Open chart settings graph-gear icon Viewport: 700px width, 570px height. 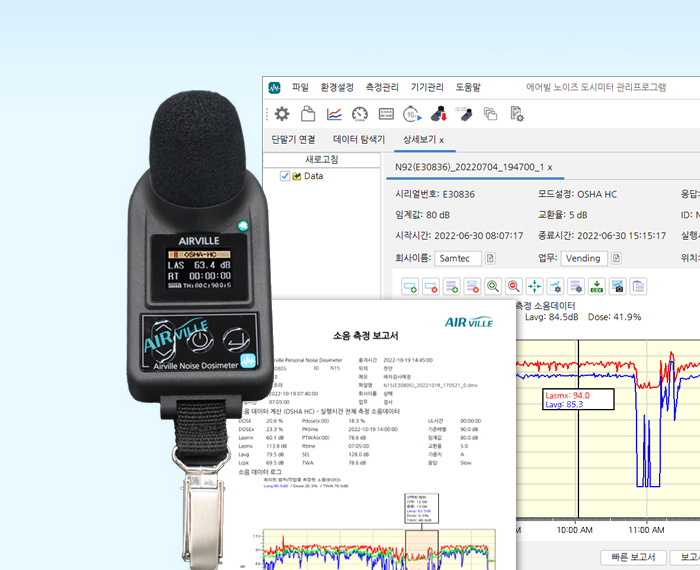pos(555,287)
